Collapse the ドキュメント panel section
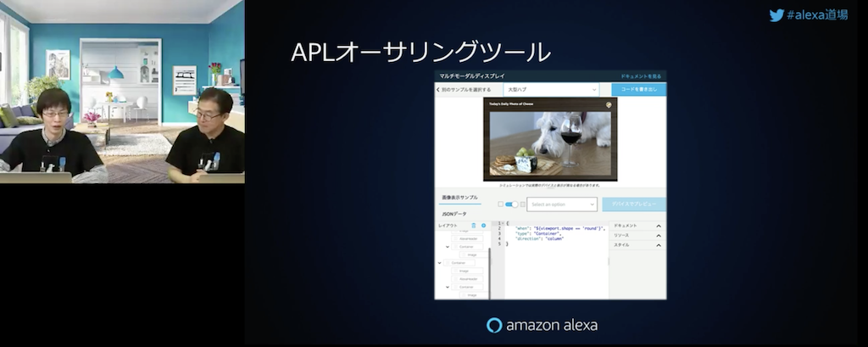The height and width of the screenshot is (347, 868). (x=659, y=227)
